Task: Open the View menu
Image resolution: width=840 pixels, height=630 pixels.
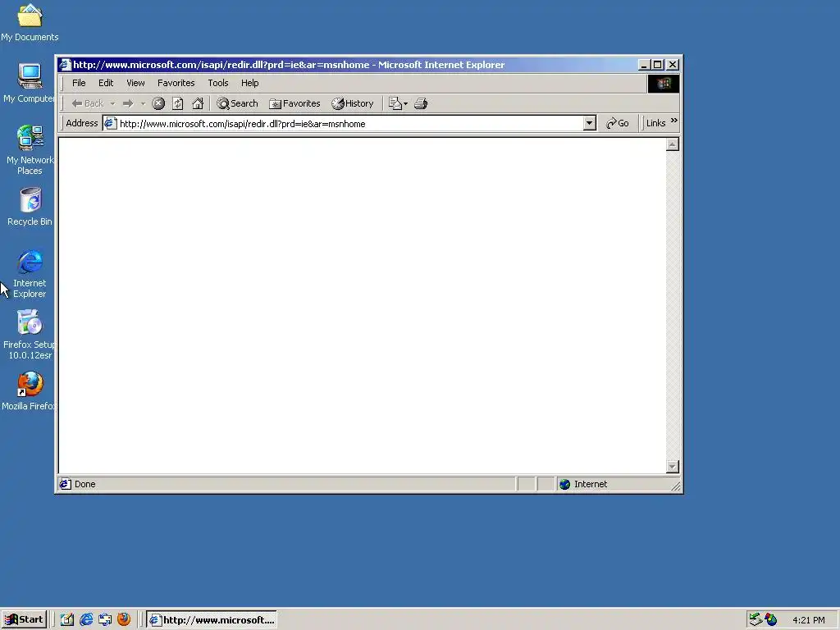Action: [135, 83]
